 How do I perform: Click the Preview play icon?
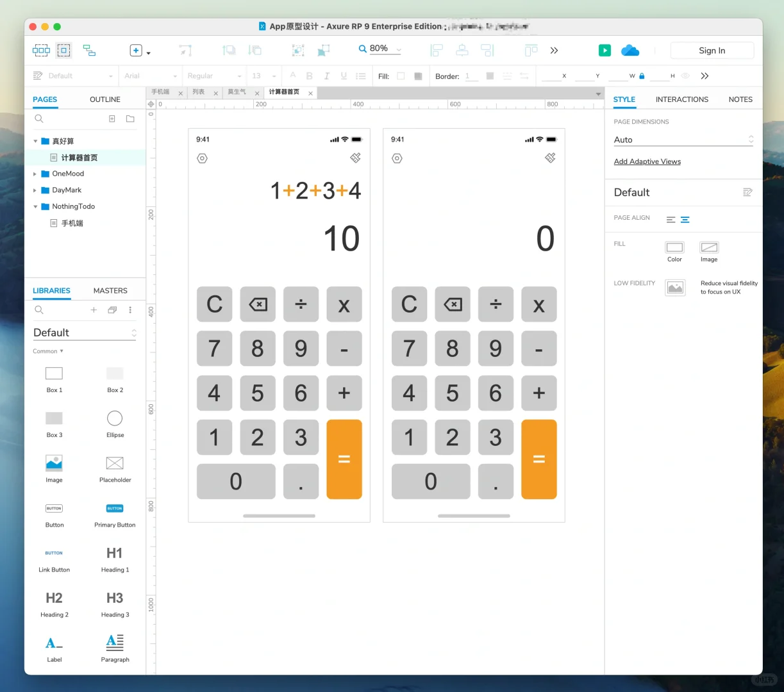click(x=605, y=50)
